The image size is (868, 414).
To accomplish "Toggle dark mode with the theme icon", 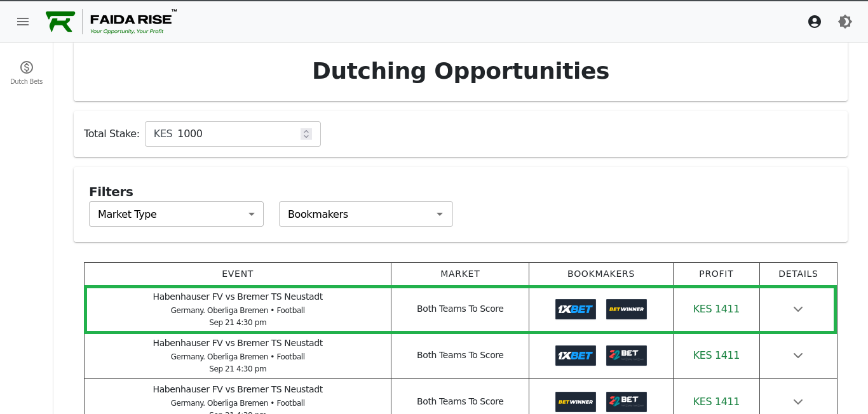I will tap(845, 21).
